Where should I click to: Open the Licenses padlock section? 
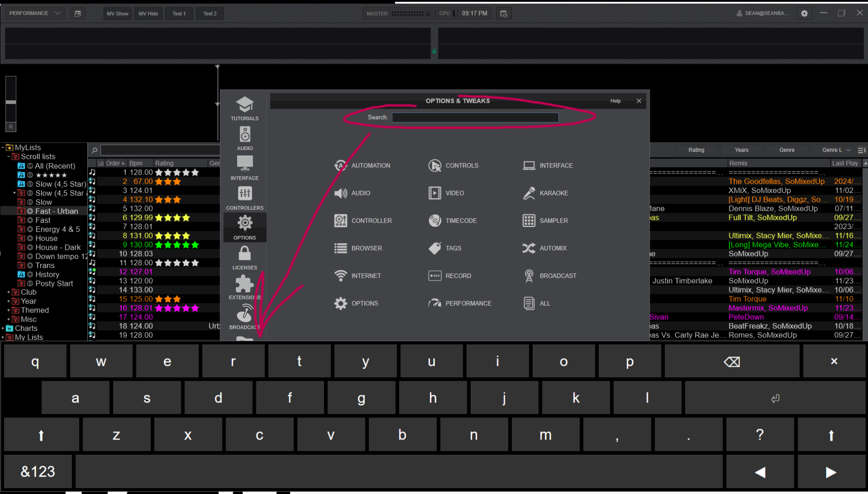click(244, 258)
